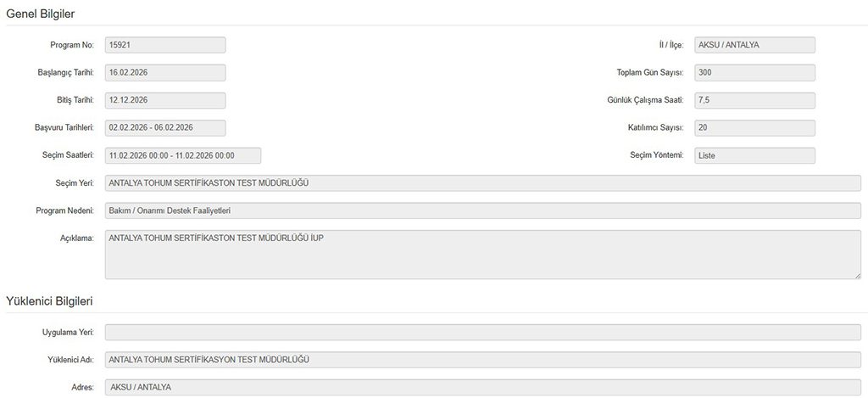Image resolution: width=868 pixels, height=398 pixels.
Task: Click the Program Nedeni field
Action: point(482,210)
